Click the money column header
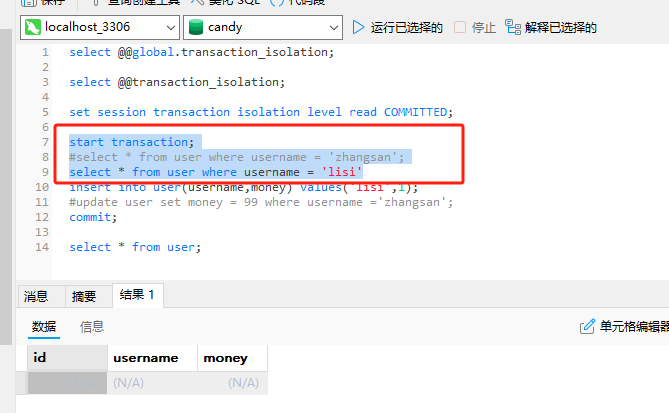This screenshot has width=669, height=413. tap(233, 358)
